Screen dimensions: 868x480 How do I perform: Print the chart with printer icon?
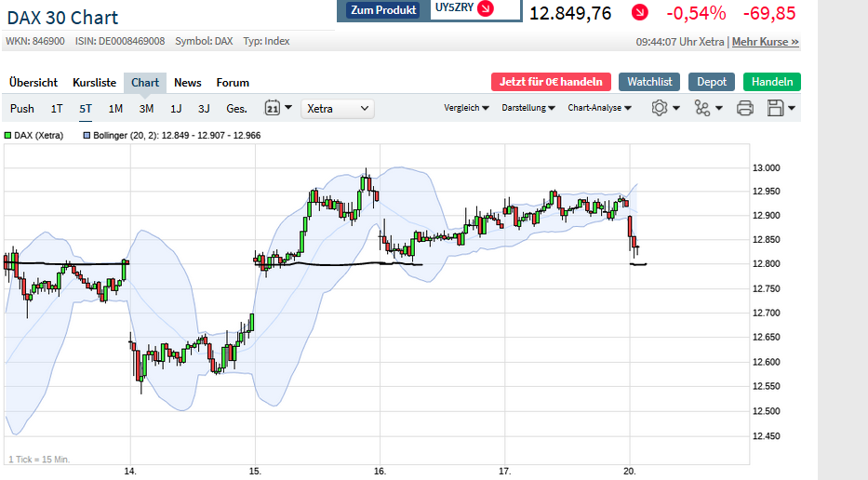(744, 108)
